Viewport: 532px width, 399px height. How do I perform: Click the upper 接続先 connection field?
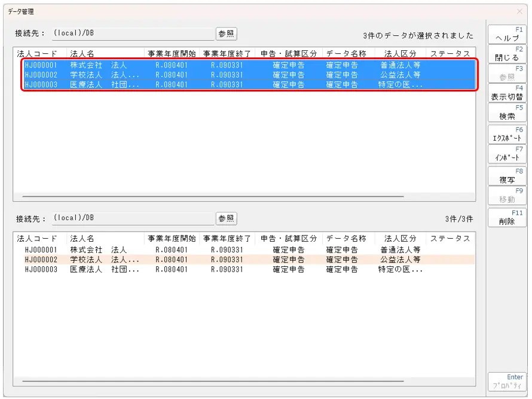click(133, 33)
